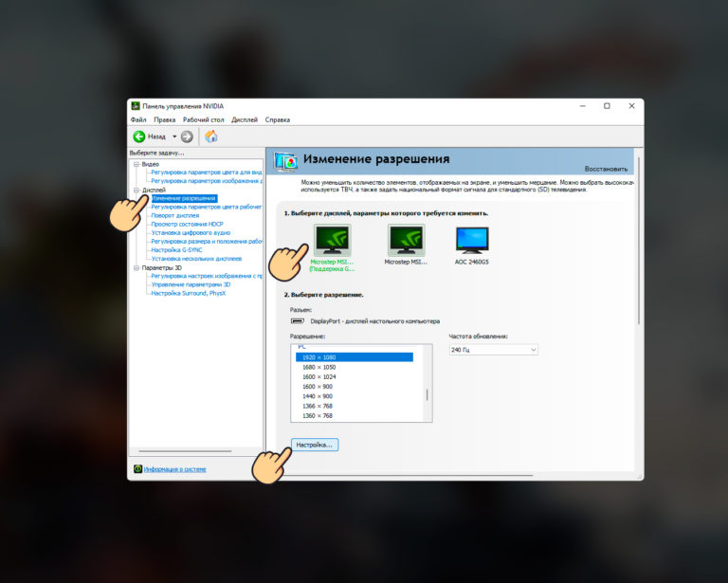This screenshot has height=583, width=728.
Task: Select resolution 1366 × 768
Action: point(318,406)
